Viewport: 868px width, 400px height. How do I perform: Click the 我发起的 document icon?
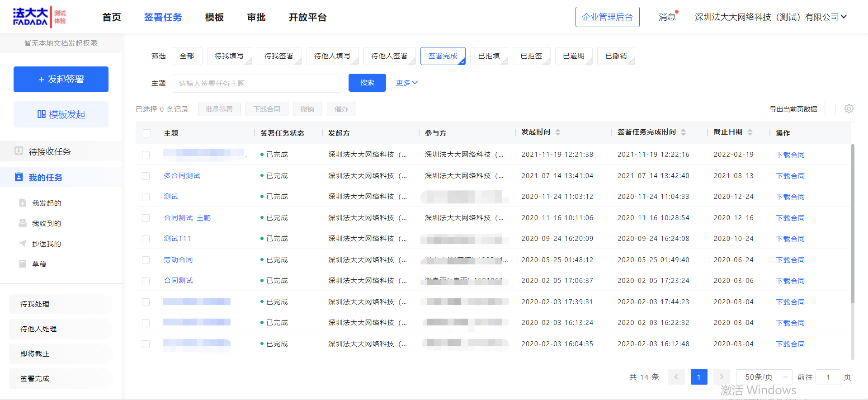pyautogui.click(x=23, y=203)
